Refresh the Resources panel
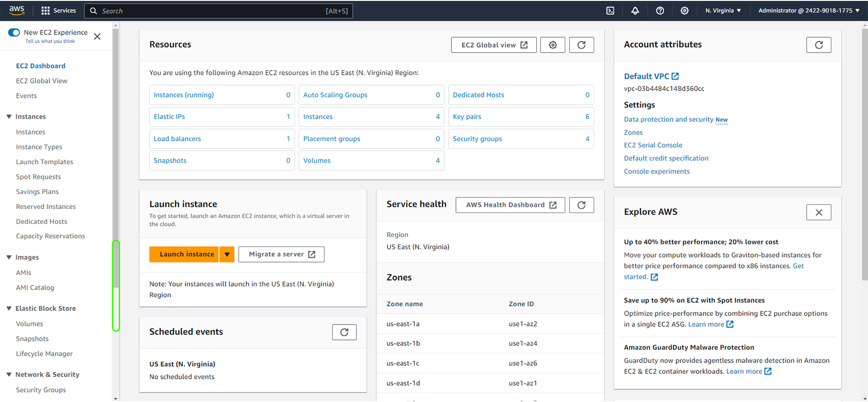This screenshot has height=402, width=868. pos(582,45)
